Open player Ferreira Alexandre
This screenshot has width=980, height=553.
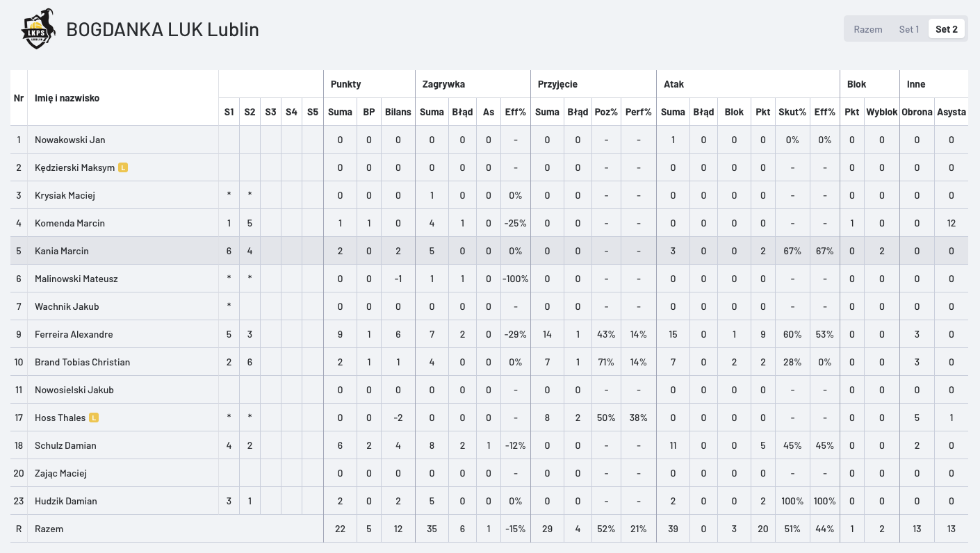pyautogui.click(x=74, y=334)
